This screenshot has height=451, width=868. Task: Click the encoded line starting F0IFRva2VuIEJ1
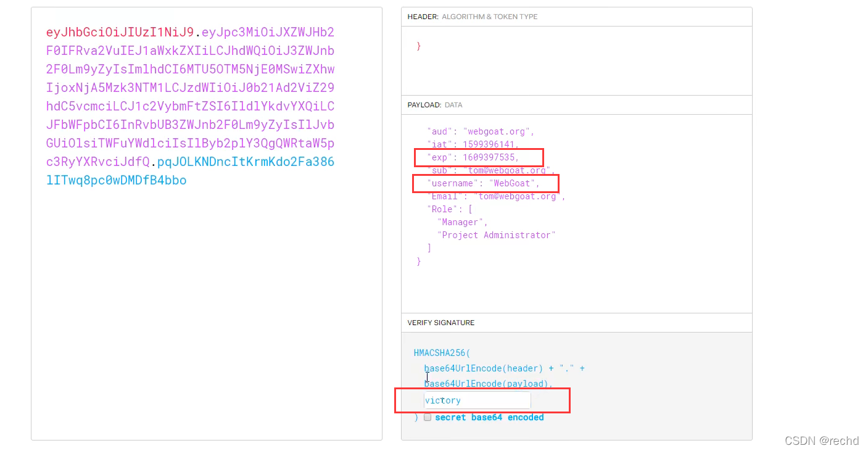tap(190, 51)
